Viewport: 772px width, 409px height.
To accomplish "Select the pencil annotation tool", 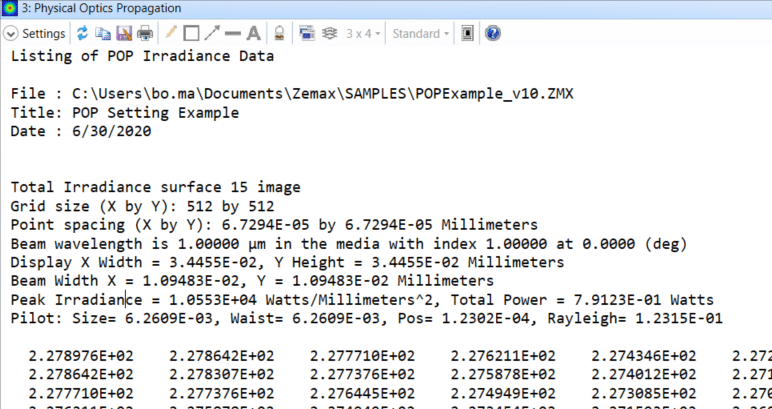I will click(x=171, y=33).
